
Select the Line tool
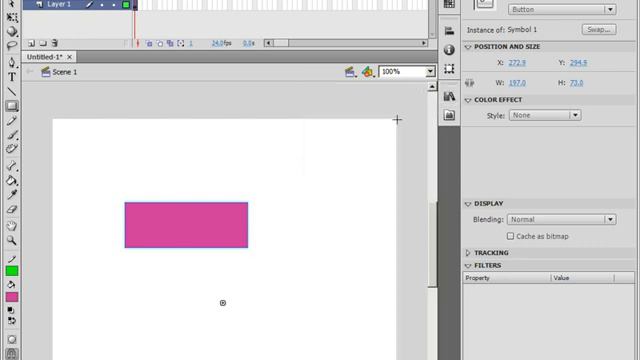[x=12, y=91]
